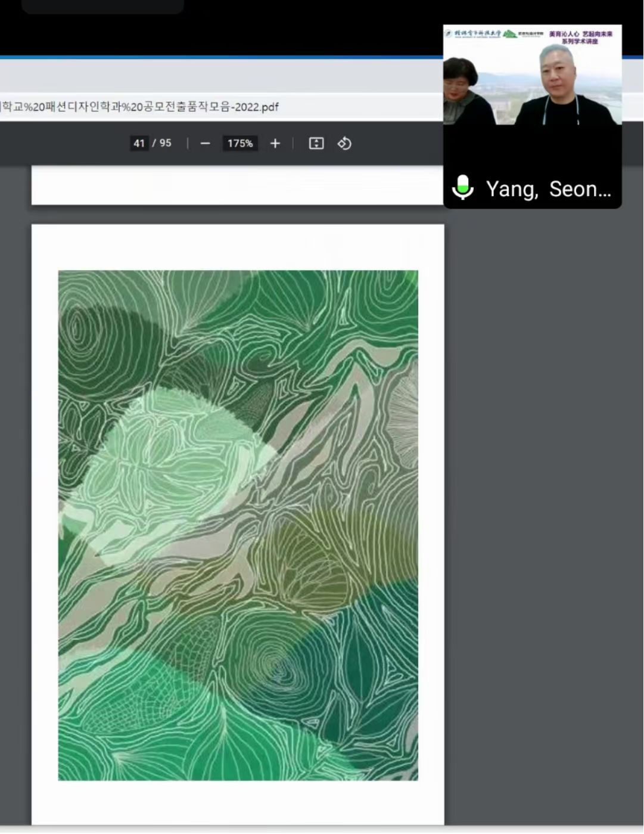Click the white margin below the artwork
644x834 pixels.
(x=237, y=802)
